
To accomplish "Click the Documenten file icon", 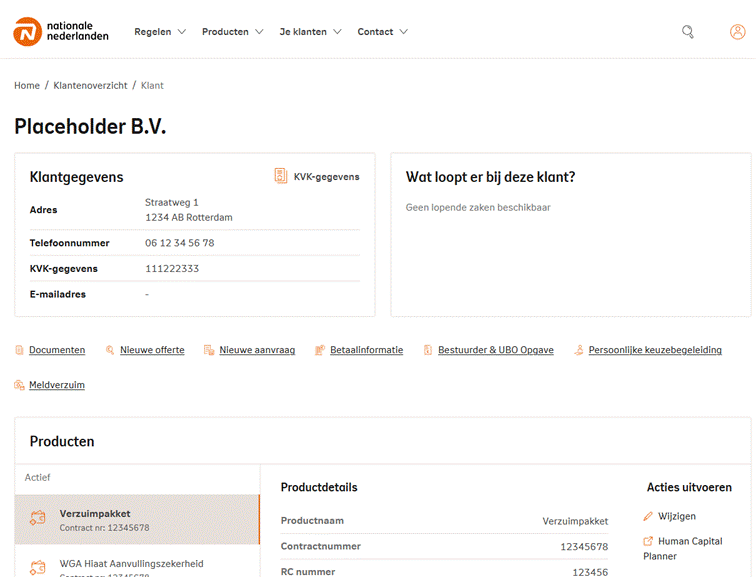I will pos(19,350).
